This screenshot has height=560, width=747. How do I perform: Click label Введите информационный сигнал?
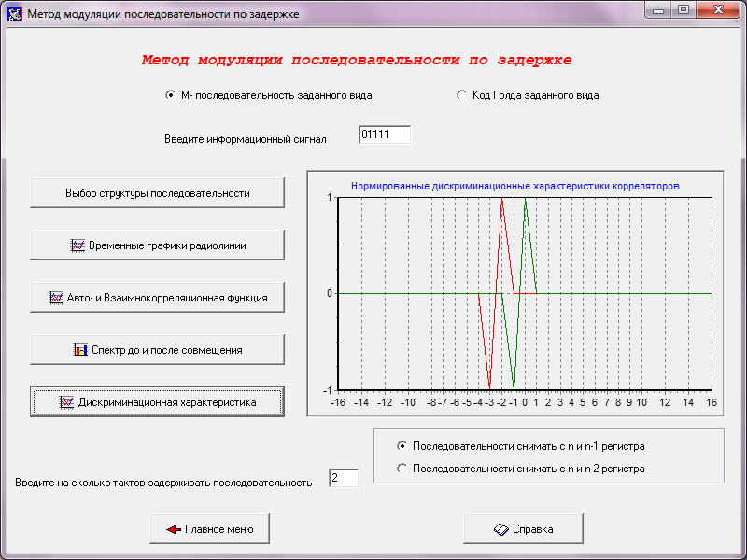pos(246,139)
